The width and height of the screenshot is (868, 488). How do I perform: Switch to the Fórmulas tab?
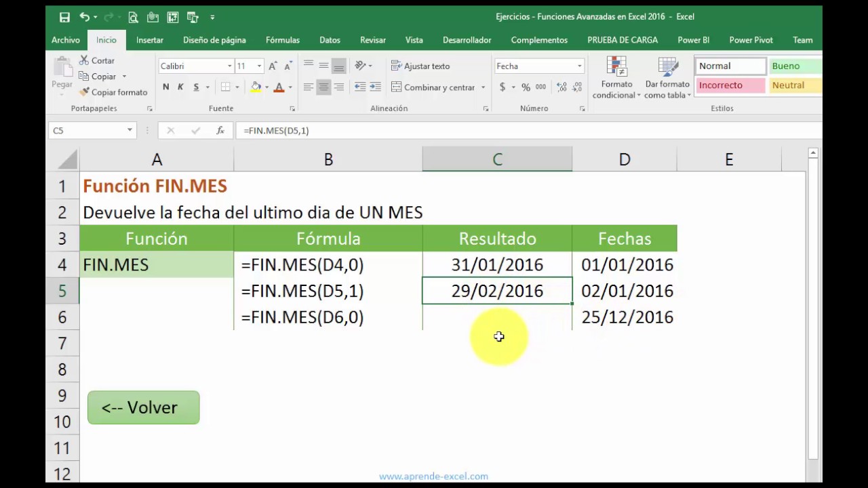point(283,40)
